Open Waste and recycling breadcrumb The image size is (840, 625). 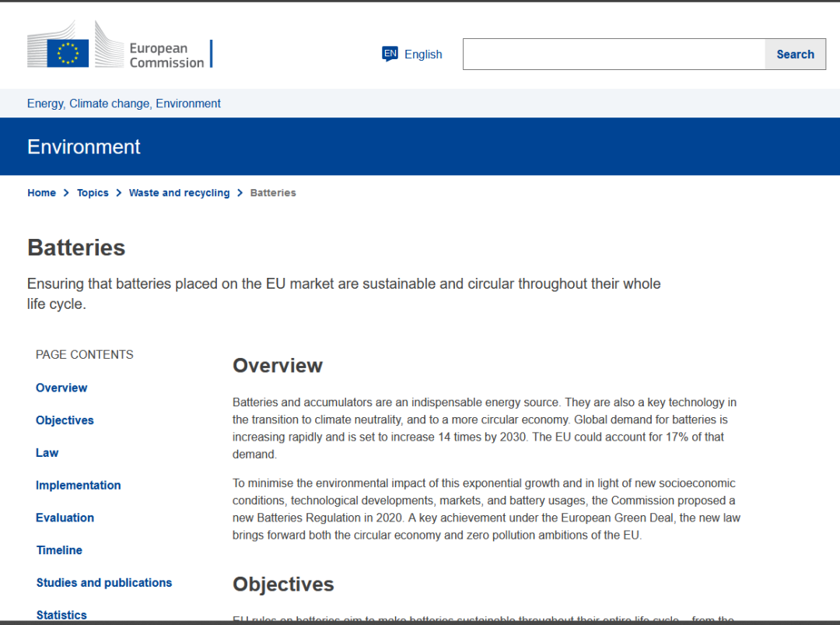(180, 193)
